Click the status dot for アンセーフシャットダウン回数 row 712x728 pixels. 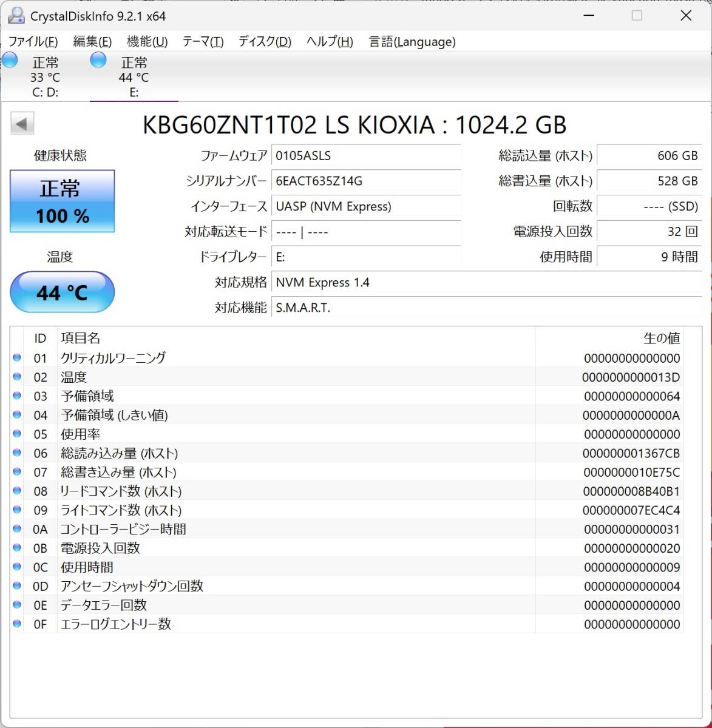[x=17, y=585]
